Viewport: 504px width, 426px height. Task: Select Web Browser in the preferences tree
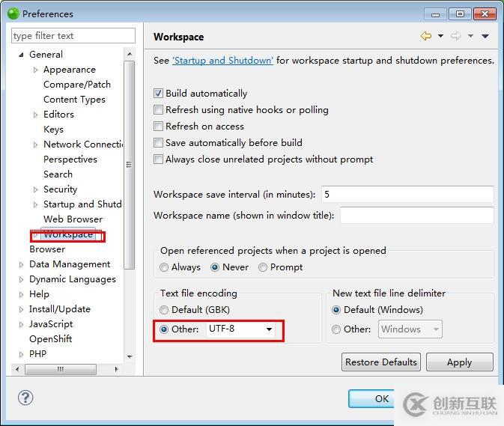(x=73, y=219)
